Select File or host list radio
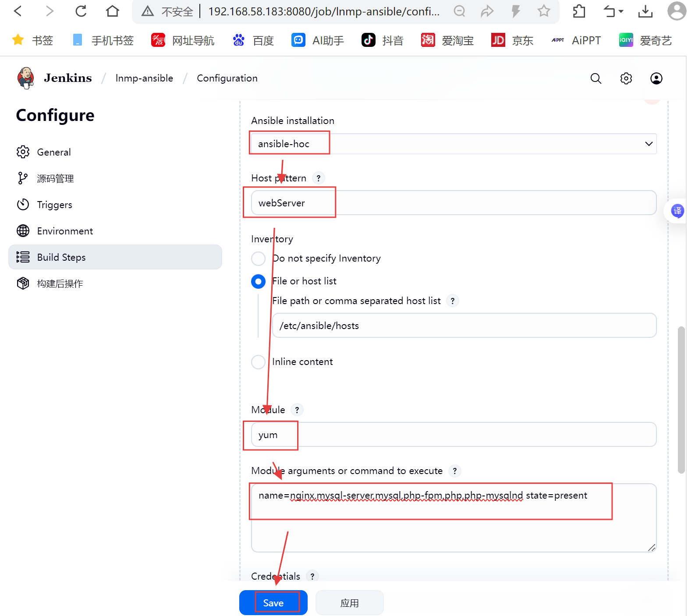Screen dimensions: 688x616 click(258, 281)
